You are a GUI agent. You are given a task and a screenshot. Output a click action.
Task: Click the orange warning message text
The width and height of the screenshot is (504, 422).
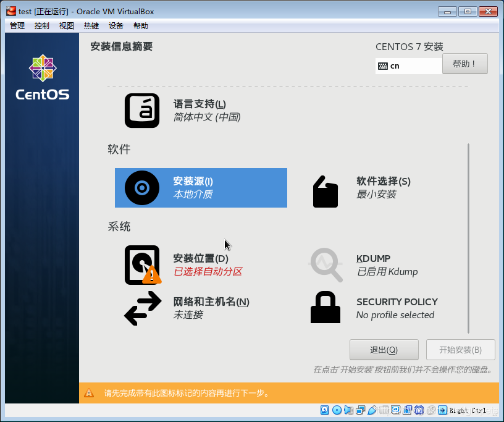point(187,393)
